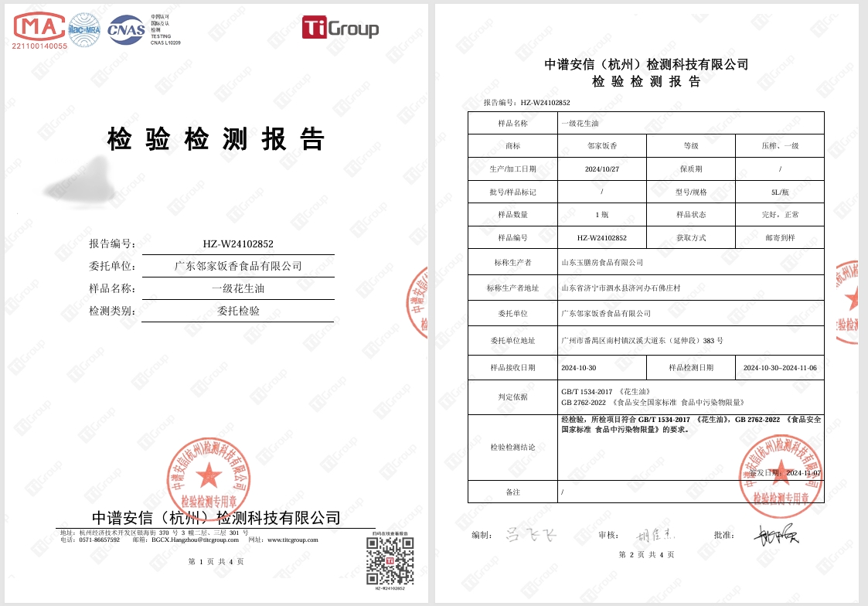
Task: Click the bold conclusion text starting 经检验
Action: tap(691, 424)
